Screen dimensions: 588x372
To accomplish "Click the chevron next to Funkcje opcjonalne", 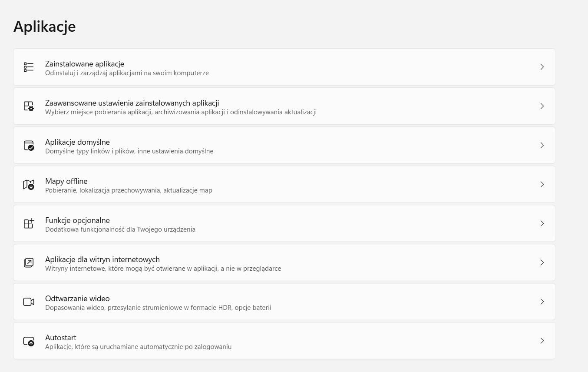I will pos(542,223).
